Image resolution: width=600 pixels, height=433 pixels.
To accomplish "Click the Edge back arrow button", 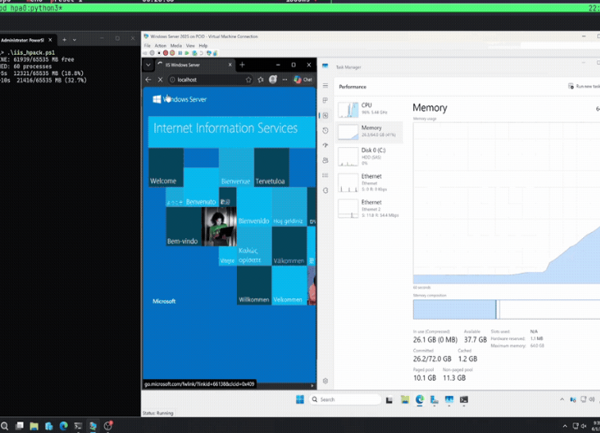I will 148,80.
